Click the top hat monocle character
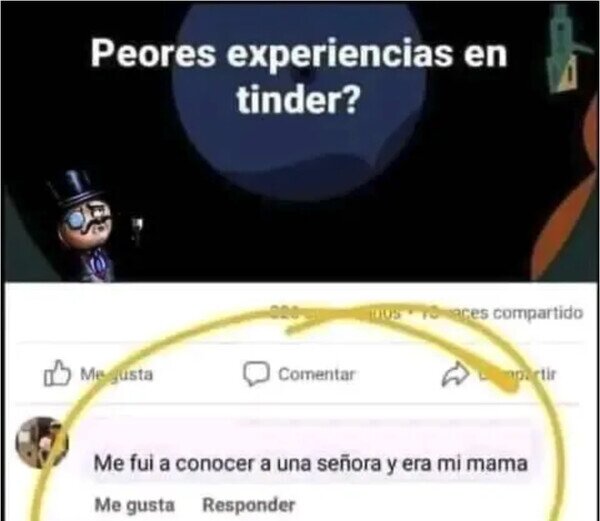 pos(83,226)
